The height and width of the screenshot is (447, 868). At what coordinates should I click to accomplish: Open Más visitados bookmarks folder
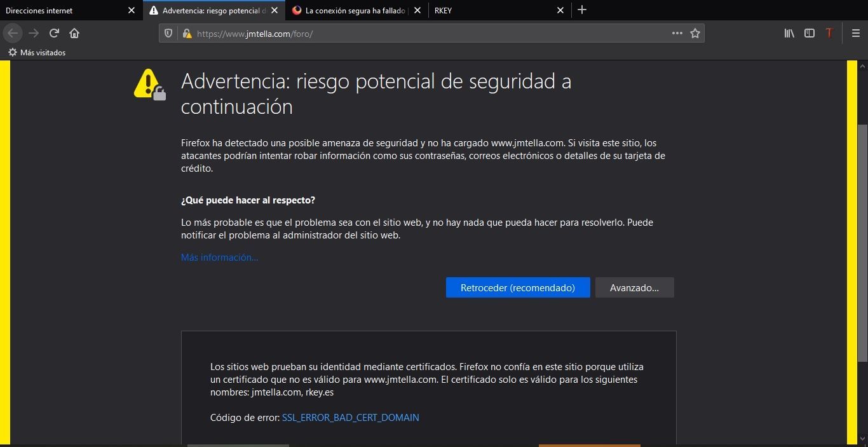(37, 53)
